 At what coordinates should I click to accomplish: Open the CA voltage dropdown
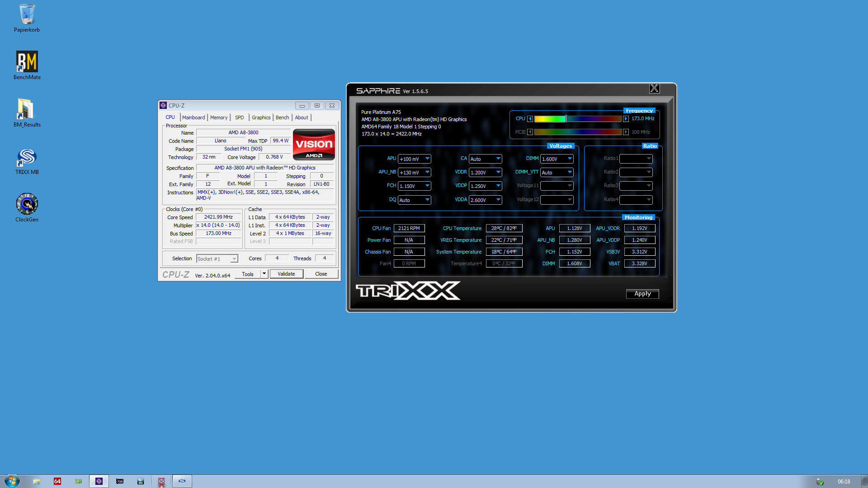point(486,159)
